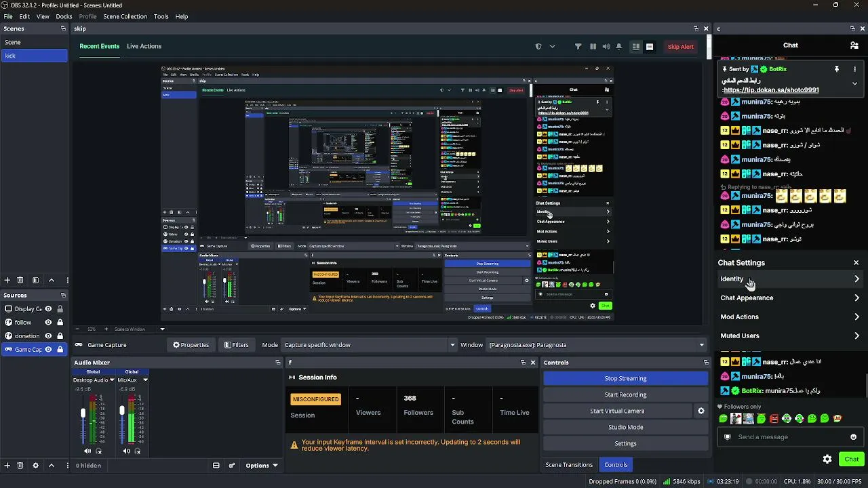Open Mic/Aux dropdown arrow
The height and width of the screenshot is (488, 868).
point(145,380)
